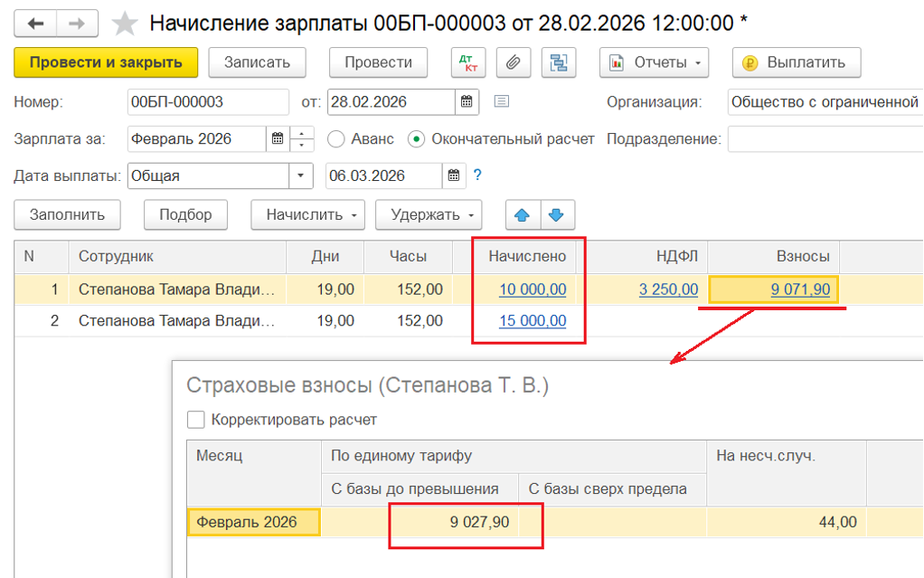
Task: Select the Окончательный расчет radio button
Action: click(416, 139)
